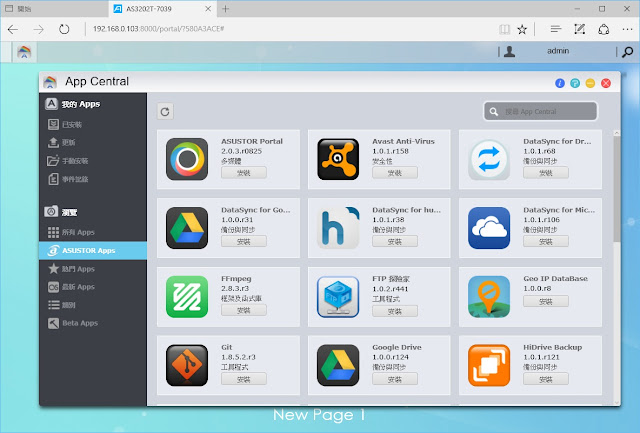The image size is (640, 433).
Task: Minimize App Central with yellow button
Action: click(x=590, y=83)
